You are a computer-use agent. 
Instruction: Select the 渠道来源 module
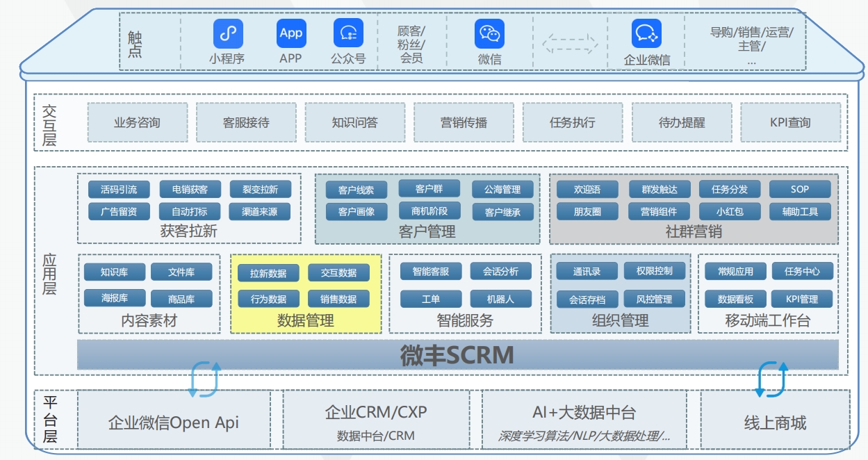[260, 211]
